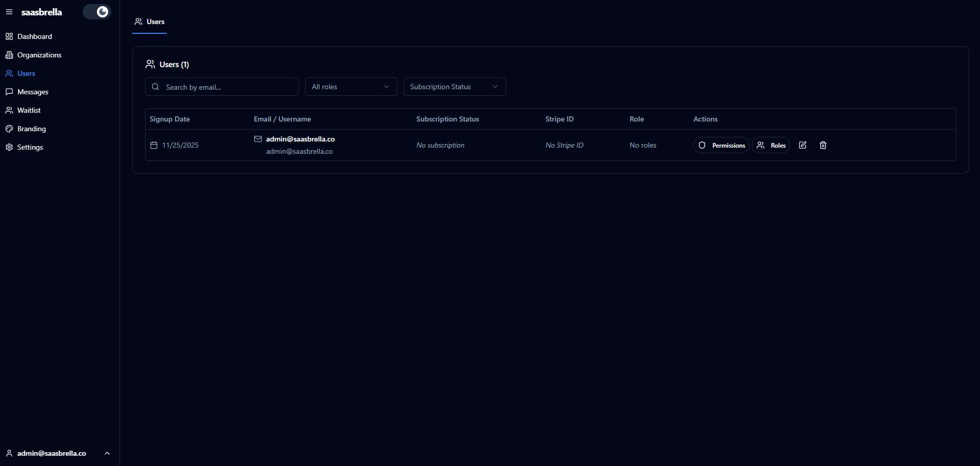The width and height of the screenshot is (980, 466).
Task: Open Dashboard from the sidebar
Action: (34, 36)
